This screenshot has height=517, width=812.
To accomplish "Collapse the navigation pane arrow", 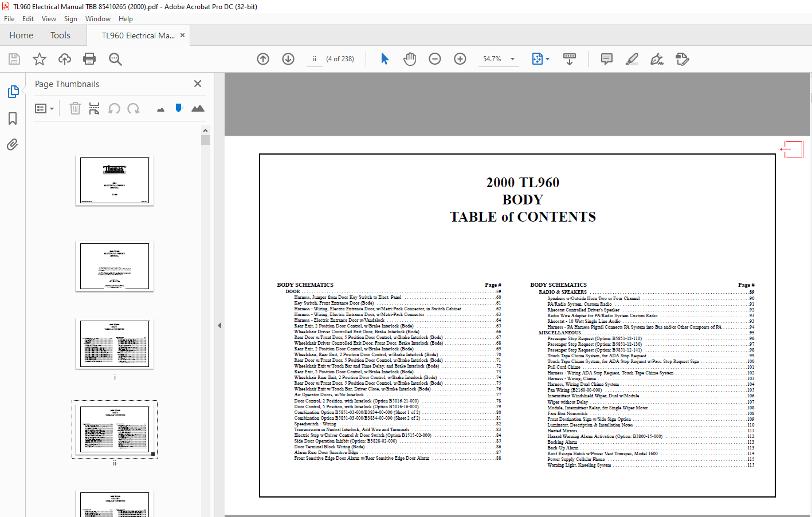I will pos(219,325).
